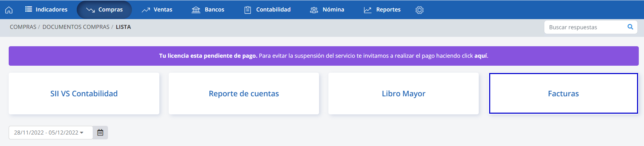
Task: Follow the "aquí" payment link in banner
Action: pos(480,56)
